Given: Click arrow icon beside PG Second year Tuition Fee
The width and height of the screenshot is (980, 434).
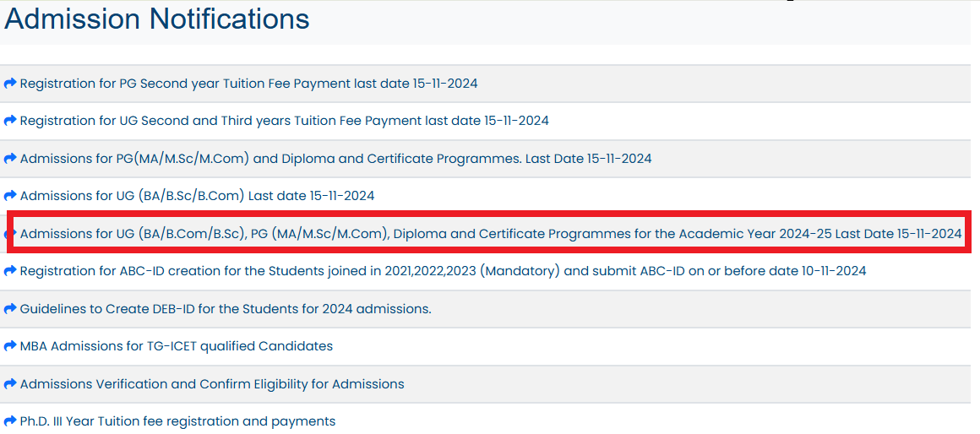Looking at the screenshot, I should tap(10, 84).
